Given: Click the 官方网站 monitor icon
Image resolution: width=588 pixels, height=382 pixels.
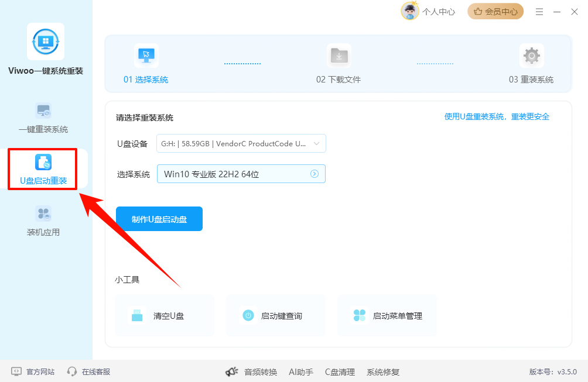Looking at the screenshot, I should tap(16, 371).
